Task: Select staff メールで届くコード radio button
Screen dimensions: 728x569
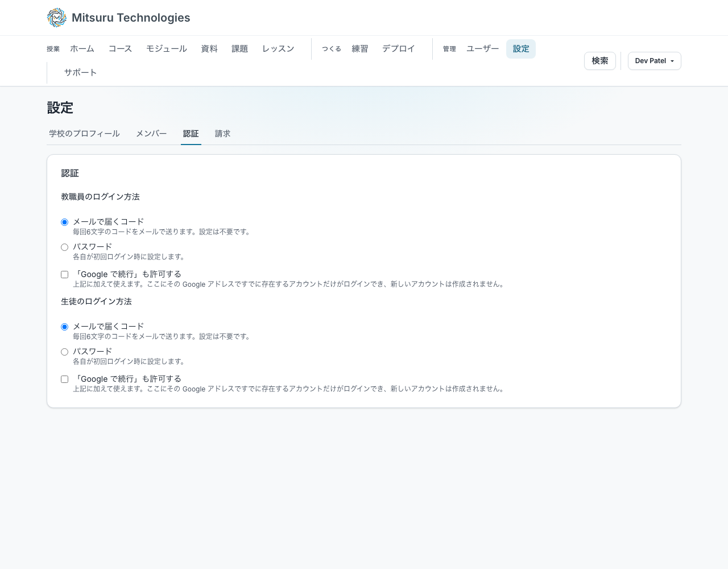Action: point(64,222)
